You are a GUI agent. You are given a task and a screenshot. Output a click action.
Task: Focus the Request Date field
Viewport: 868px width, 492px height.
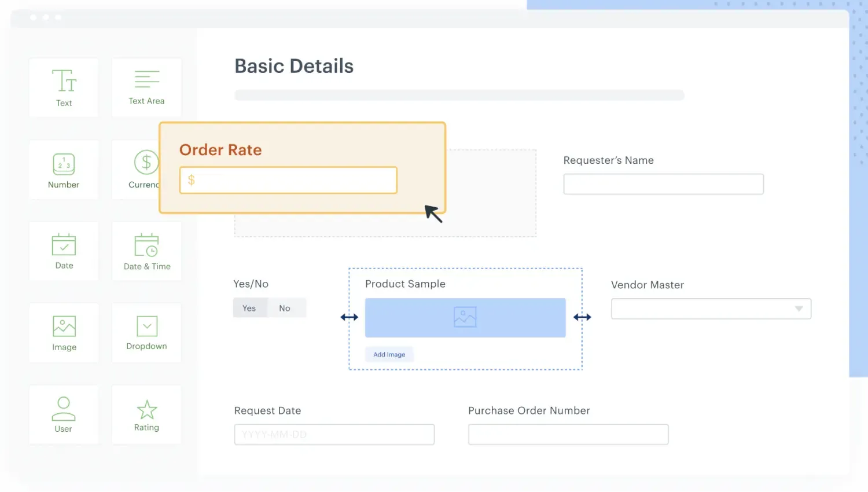click(334, 434)
